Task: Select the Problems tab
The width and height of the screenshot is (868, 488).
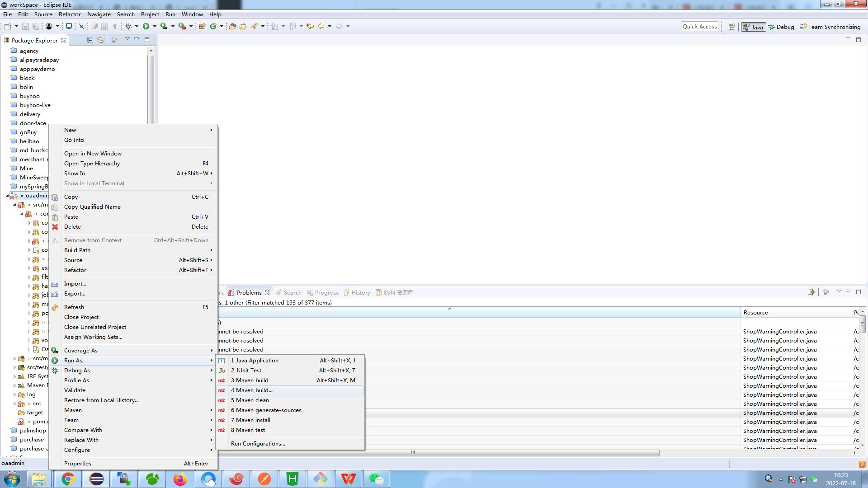Action: [x=249, y=292]
